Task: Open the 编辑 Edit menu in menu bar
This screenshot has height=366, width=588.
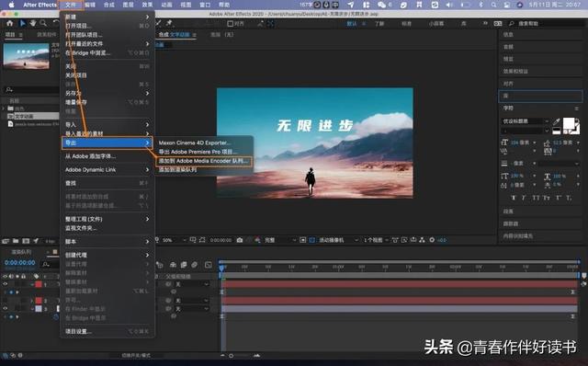Action: (90, 5)
